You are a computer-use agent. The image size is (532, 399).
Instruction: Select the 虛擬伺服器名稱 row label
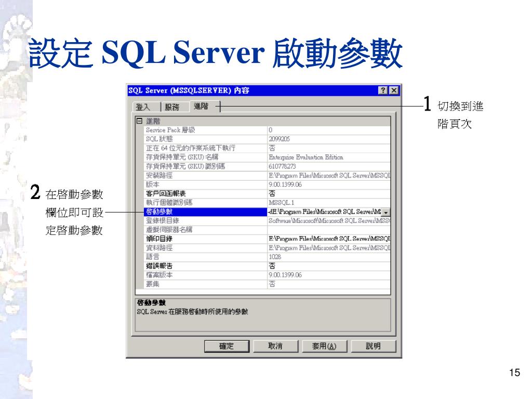(169, 230)
